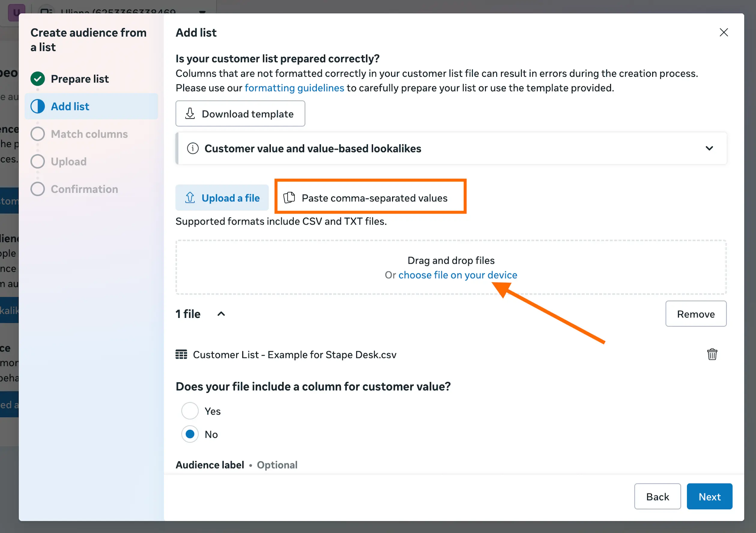Select the Upload a file option
Screen dimensions: 756x533
(x=222, y=197)
